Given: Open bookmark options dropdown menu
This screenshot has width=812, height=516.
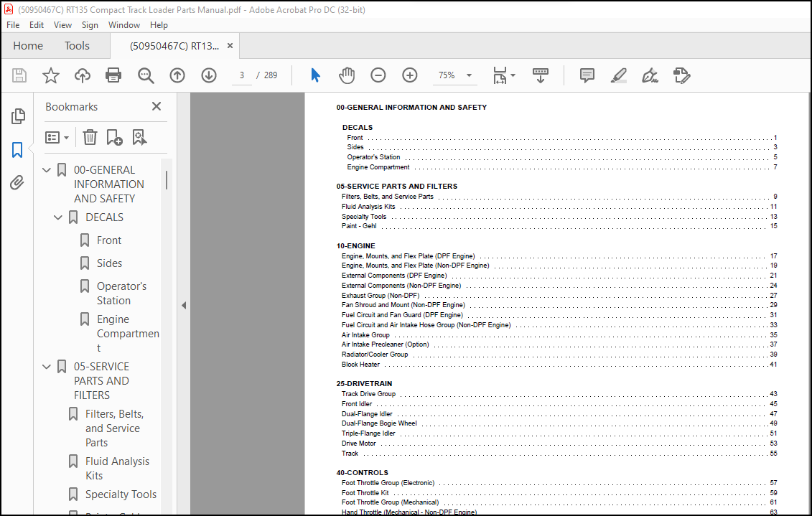Looking at the screenshot, I should click(57, 137).
